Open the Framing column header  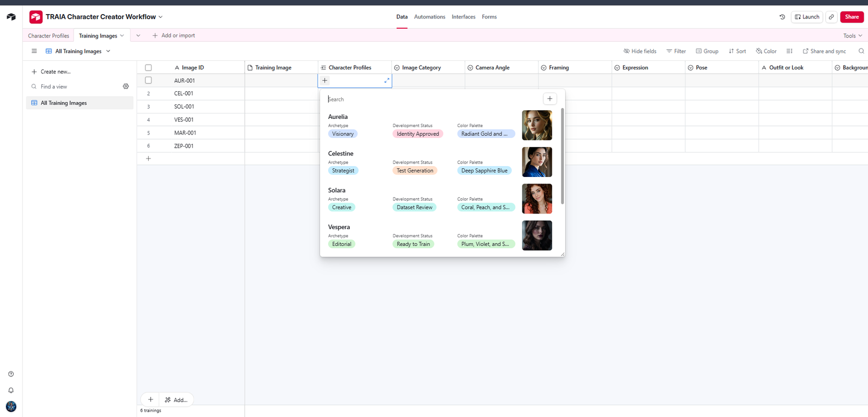tap(575, 67)
